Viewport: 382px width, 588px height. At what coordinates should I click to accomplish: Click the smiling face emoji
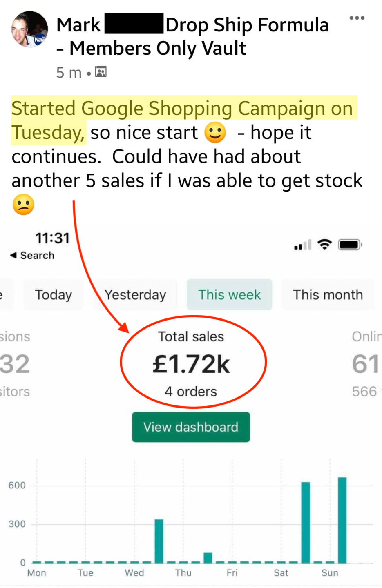(x=215, y=133)
